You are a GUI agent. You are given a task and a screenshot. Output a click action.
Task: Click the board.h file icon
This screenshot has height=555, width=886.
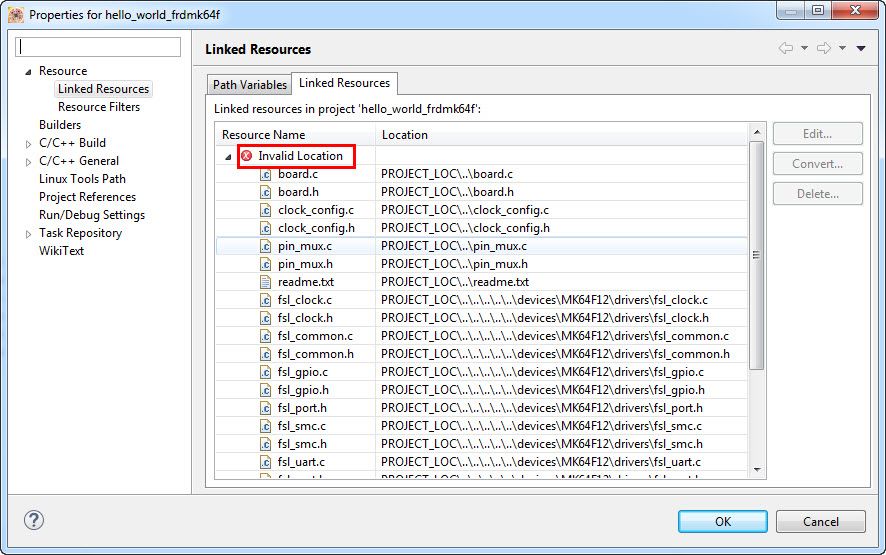tap(266, 192)
